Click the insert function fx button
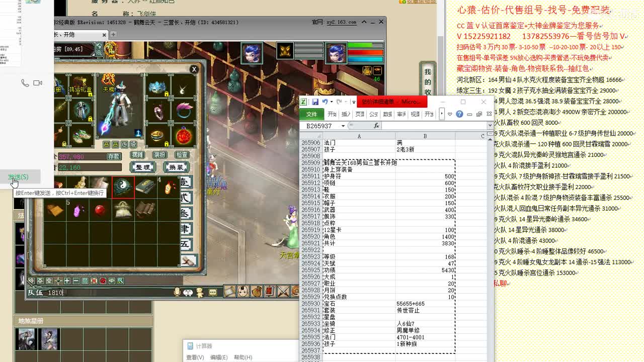This screenshot has height=362, width=644. 376,126
